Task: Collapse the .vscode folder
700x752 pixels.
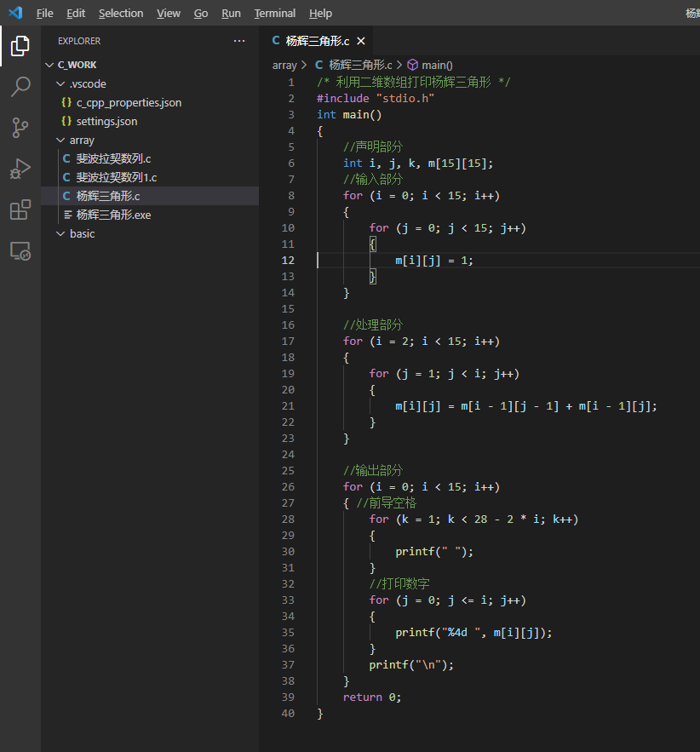Action: tap(60, 84)
